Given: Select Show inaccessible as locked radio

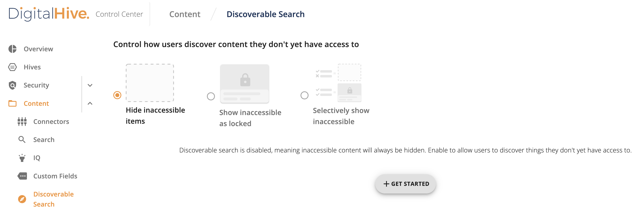Looking at the screenshot, I should point(211,96).
